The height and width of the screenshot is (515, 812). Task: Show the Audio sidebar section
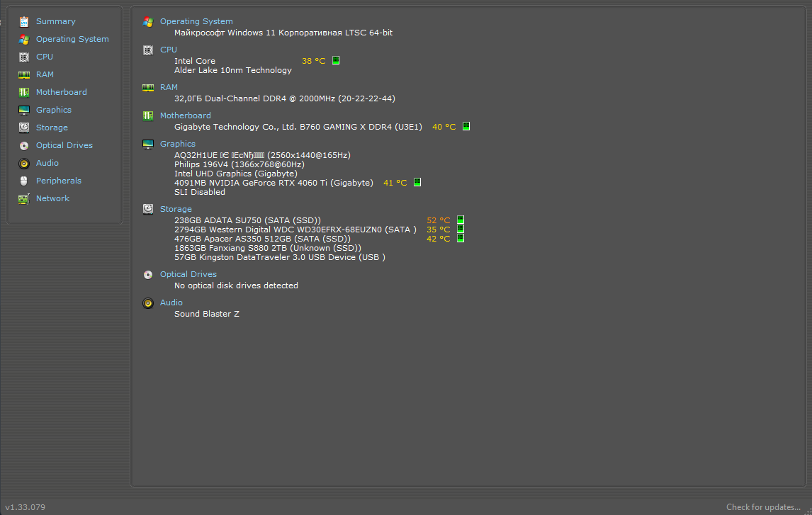[47, 162]
